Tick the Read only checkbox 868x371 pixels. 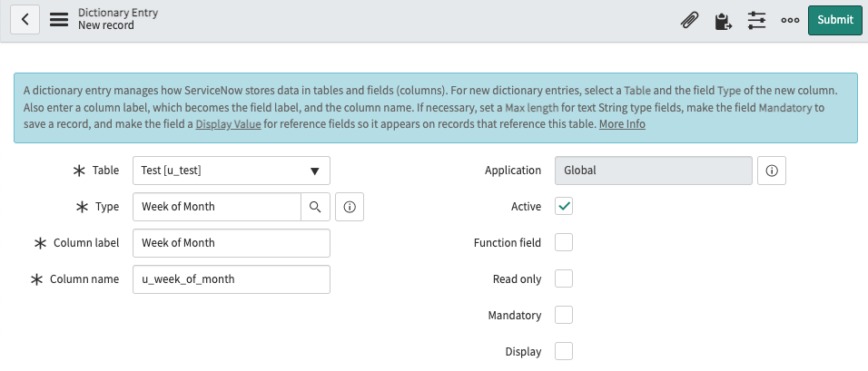pyautogui.click(x=564, y=278)
